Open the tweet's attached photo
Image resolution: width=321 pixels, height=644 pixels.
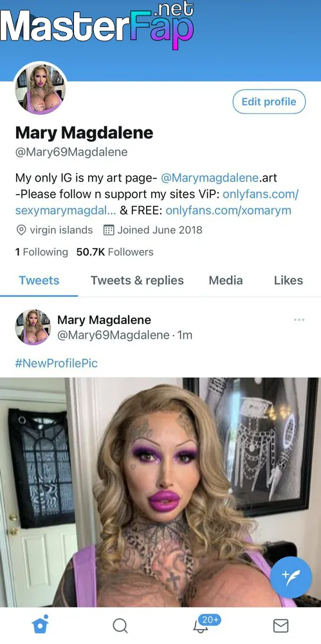[161, 492]
